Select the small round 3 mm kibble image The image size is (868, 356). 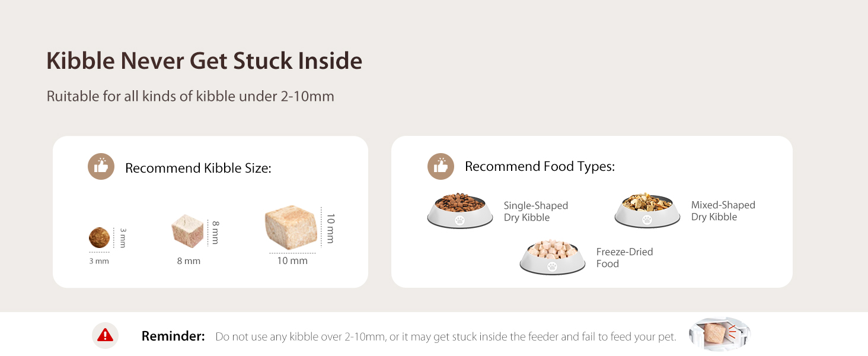[99, 238]
